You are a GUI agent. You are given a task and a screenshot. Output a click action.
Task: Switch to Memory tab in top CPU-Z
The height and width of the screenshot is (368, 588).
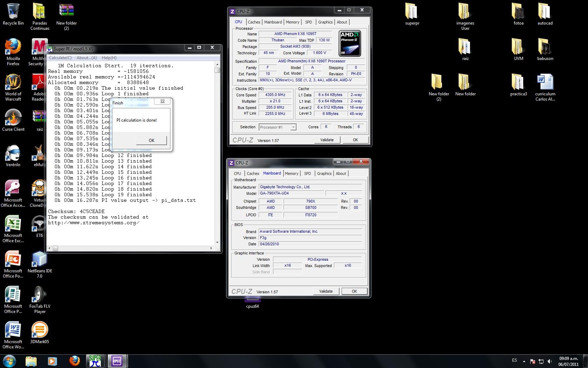pos(293,22)
